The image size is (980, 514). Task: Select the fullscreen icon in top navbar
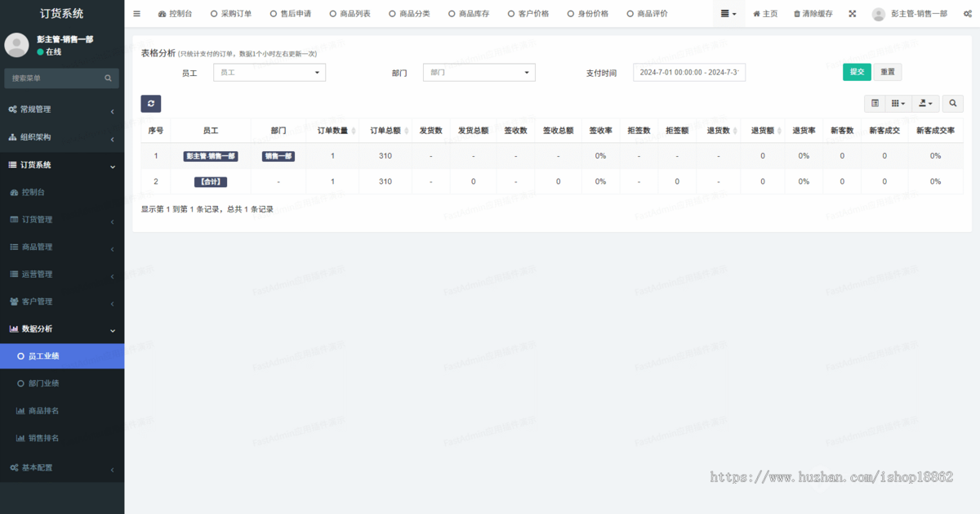point(852,12)
